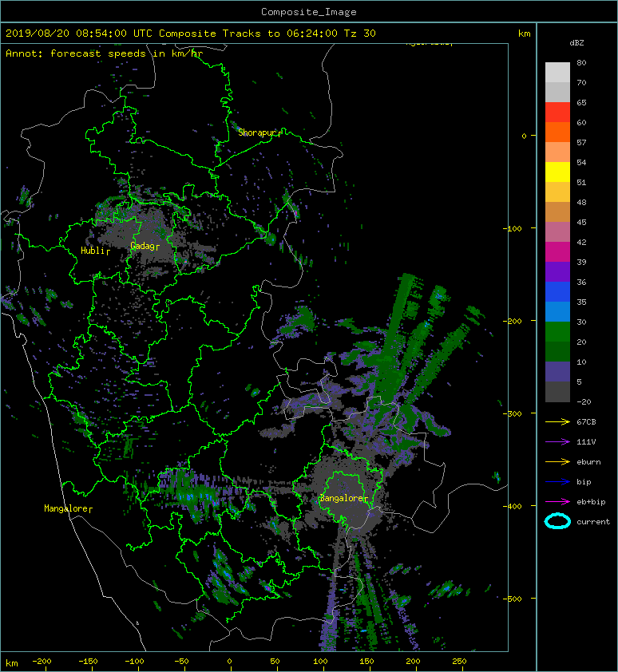Click the eburn legend label
This screenshot has width=618, height=672.
[x=588, y=462]
